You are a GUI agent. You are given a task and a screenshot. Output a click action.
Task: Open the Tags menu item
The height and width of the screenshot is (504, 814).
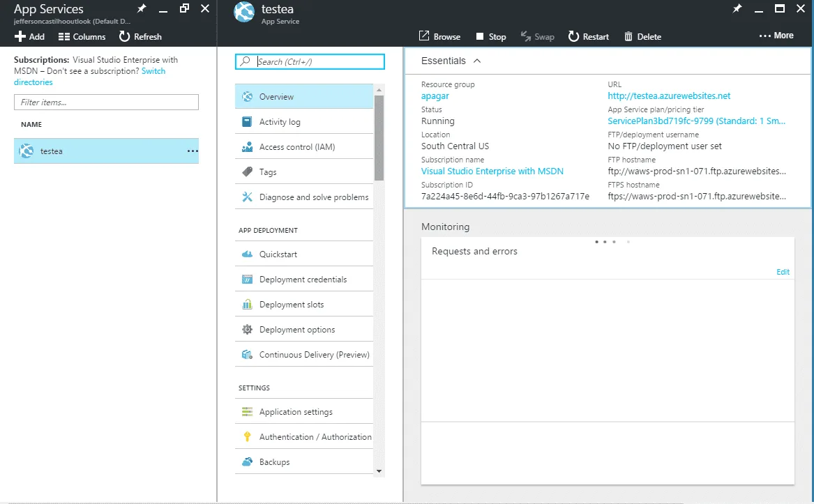[303, 171]
